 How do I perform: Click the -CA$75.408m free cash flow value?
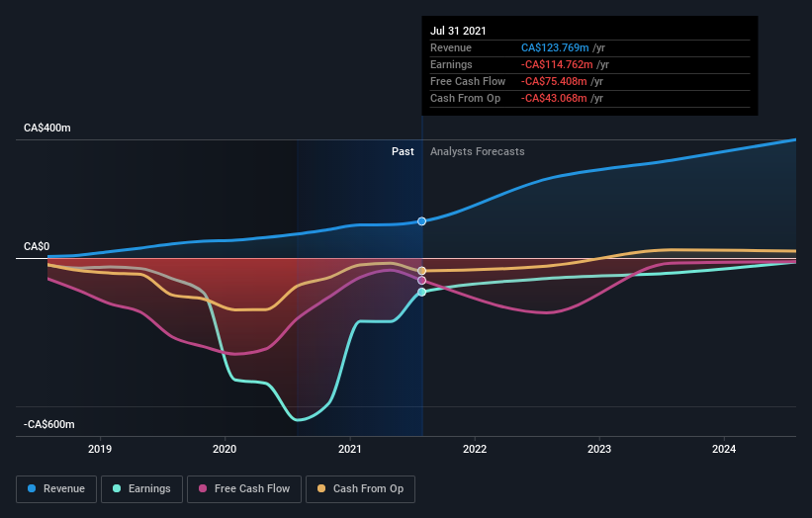554,81
